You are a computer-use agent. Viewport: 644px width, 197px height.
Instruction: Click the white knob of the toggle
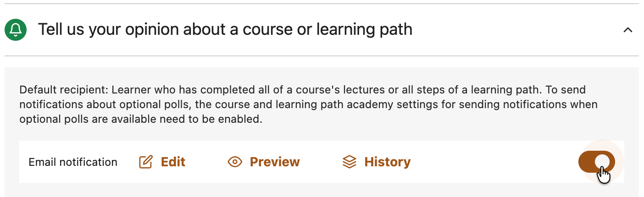point(602,162)
